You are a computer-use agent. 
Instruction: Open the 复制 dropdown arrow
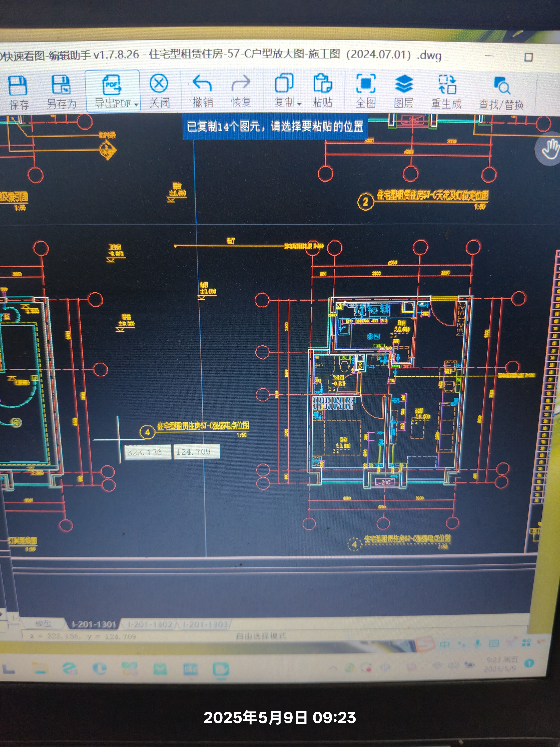[x=299, y=104]
